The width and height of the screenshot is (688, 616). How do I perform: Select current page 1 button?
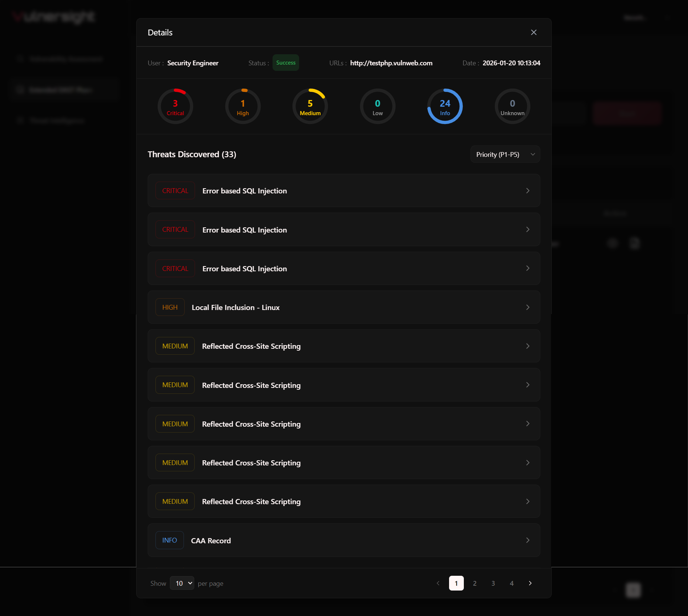coord(456,583)
